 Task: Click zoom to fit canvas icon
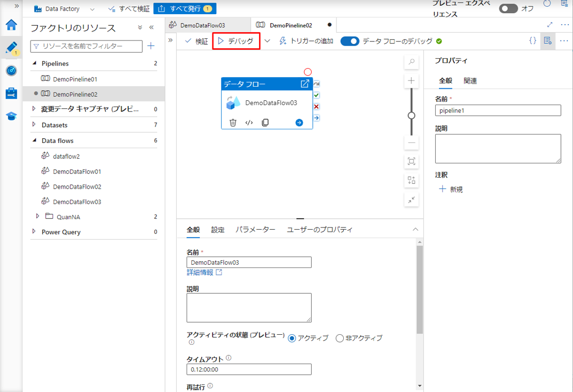point(412,161)
